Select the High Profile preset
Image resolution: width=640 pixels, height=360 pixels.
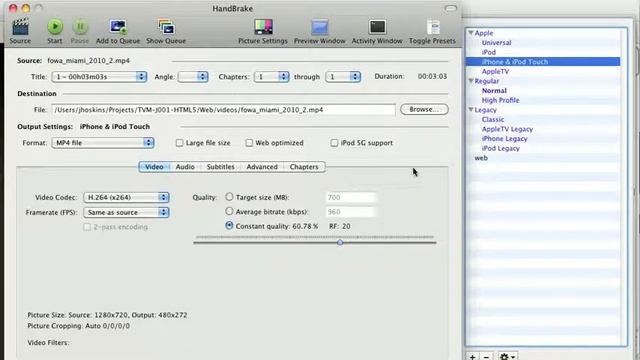coord(500,100)
